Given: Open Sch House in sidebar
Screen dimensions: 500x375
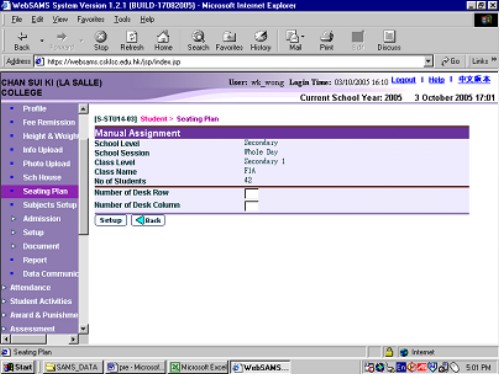Looking at the screenshot, I should pos(42,177).
